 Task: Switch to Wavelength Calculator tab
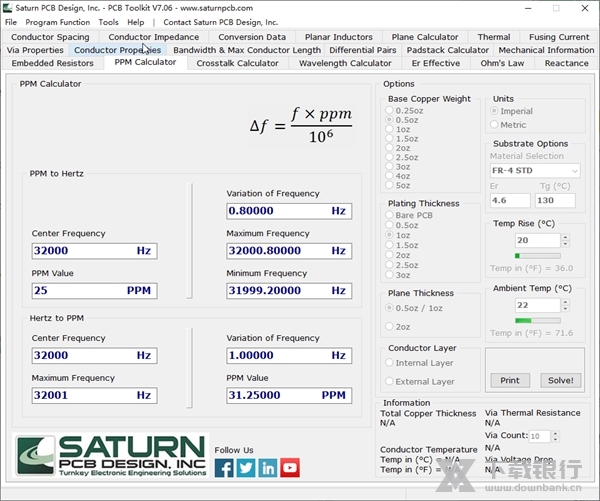point(345,63)
